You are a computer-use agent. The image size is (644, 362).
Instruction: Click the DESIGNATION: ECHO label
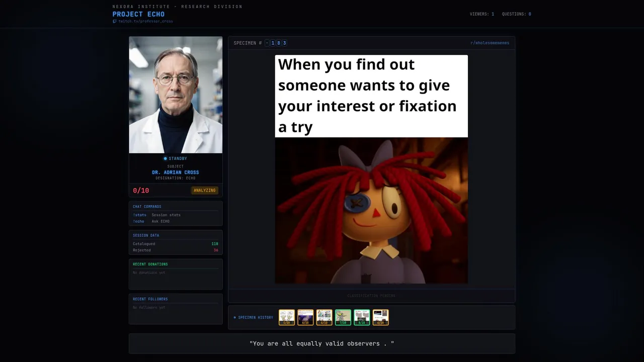[x=176, y=178]
